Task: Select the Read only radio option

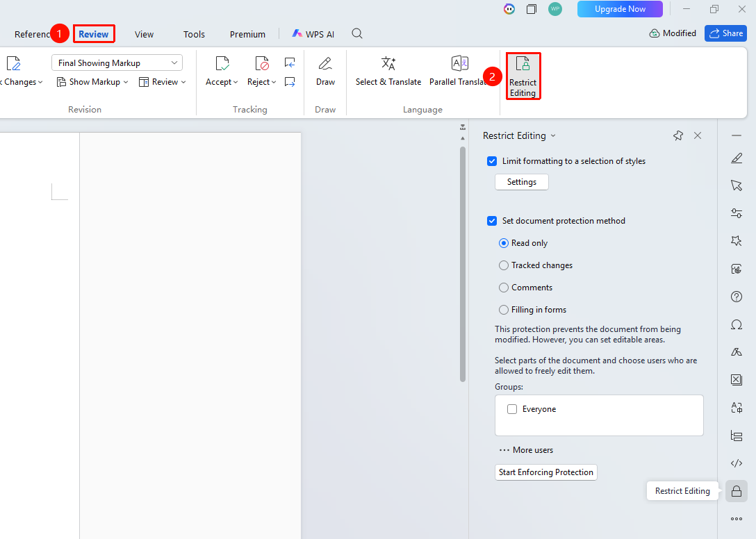Action: (503, 243)
